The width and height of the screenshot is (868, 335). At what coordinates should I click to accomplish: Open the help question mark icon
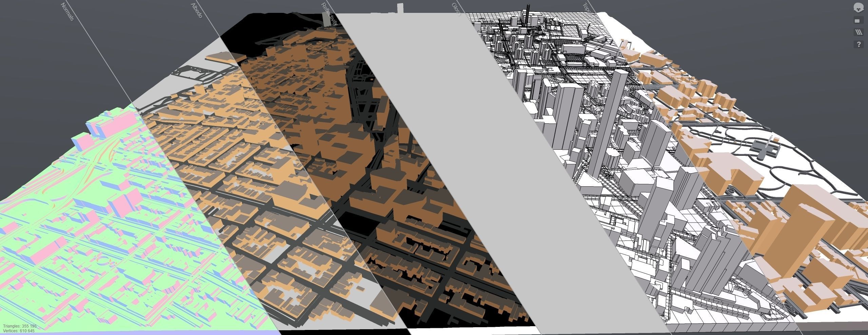coord(859,44)
